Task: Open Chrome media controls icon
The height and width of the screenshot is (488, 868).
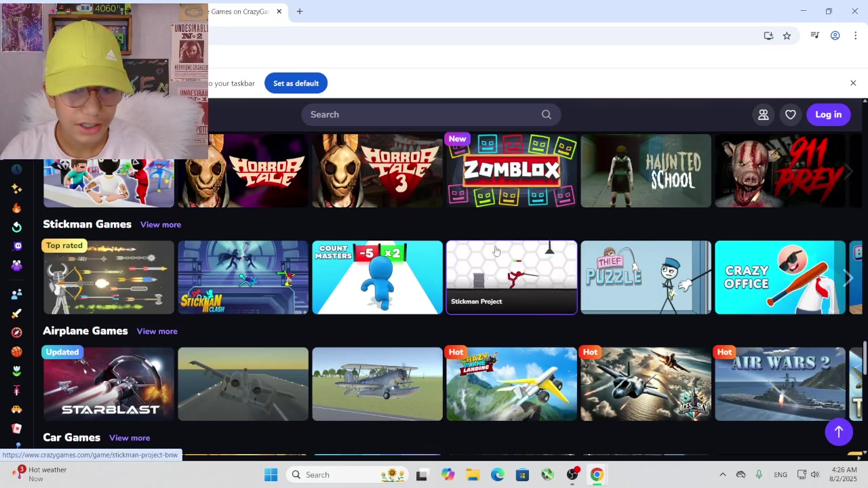Action: pos(815,36)
